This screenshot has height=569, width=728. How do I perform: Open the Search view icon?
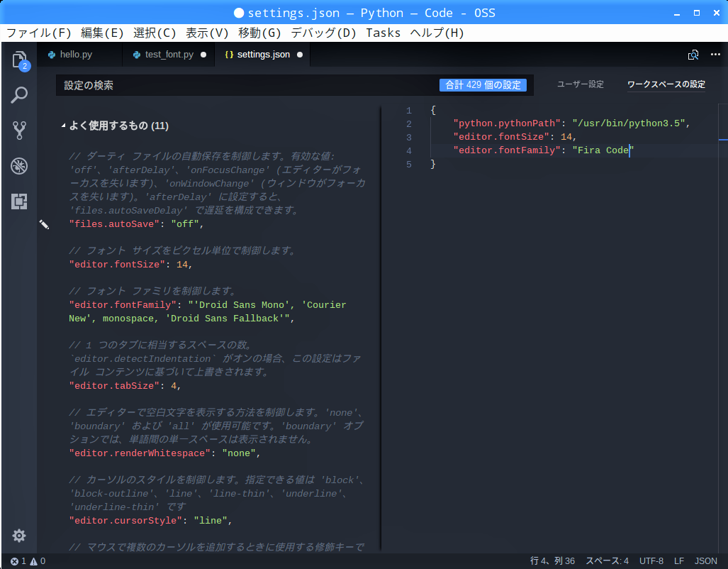(x=19, y=95)
